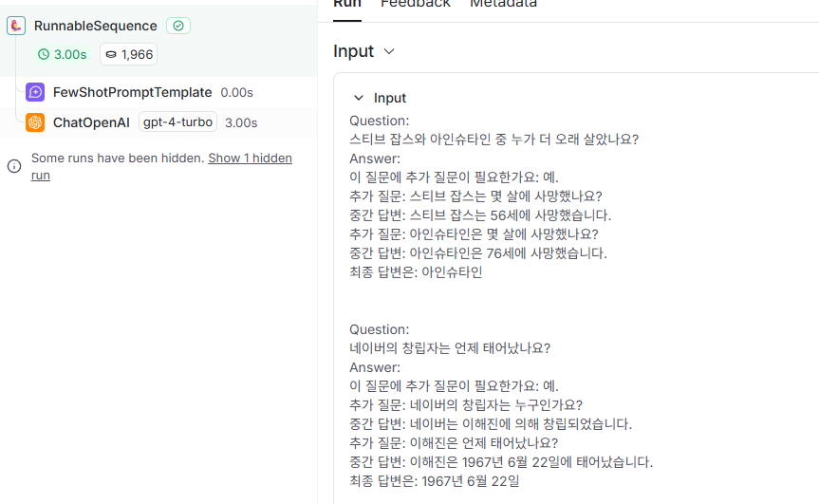Screen dimensions: 819x504
Task: Click the 3.00s latency badge
Action: [x=63, y=54]
